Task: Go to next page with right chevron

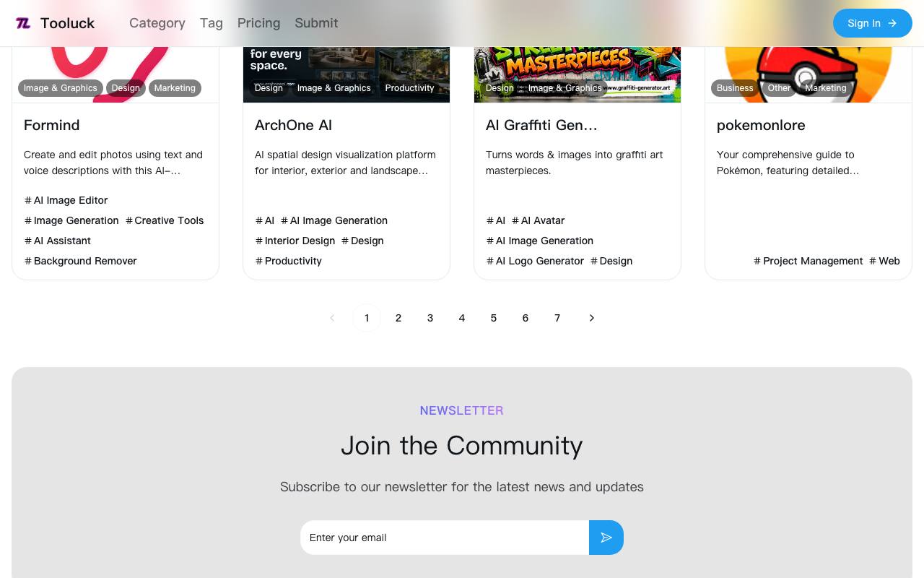Action: (x=592, y=318)
